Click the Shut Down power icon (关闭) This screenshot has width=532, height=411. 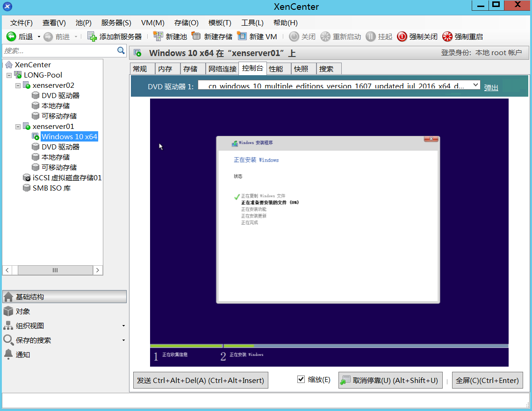pyautogui.click(x=294, y=36)
